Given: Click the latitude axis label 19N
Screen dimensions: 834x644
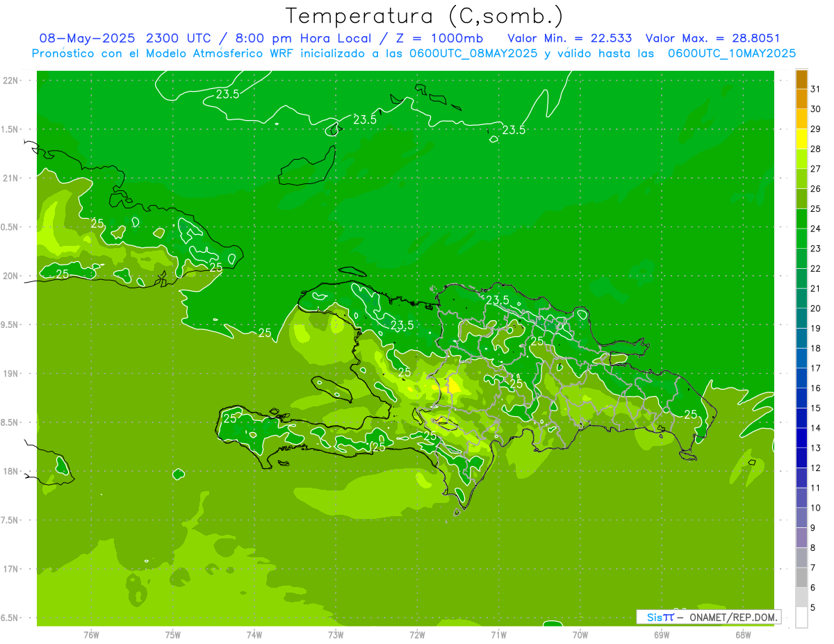Looking at the screenshot, I should 11,373.
